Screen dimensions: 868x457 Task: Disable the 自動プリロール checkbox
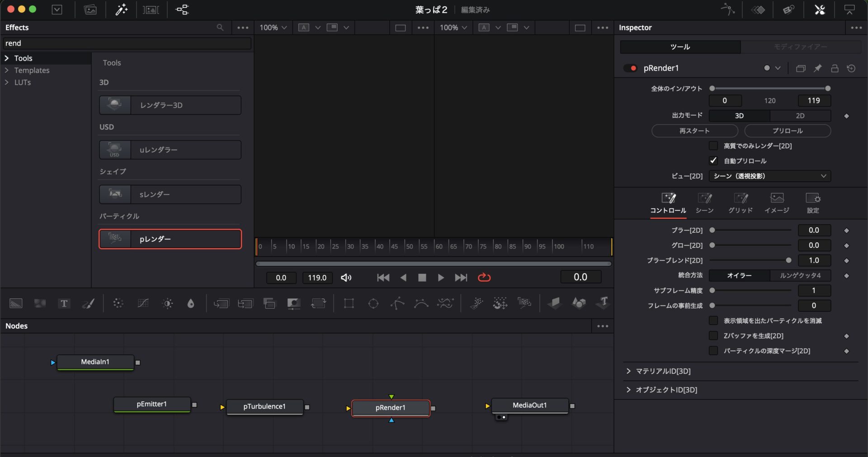(713, 161)
